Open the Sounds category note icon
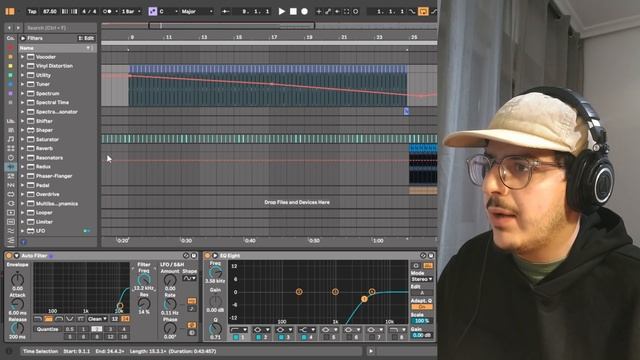640x360 pixels. point(11,139)
